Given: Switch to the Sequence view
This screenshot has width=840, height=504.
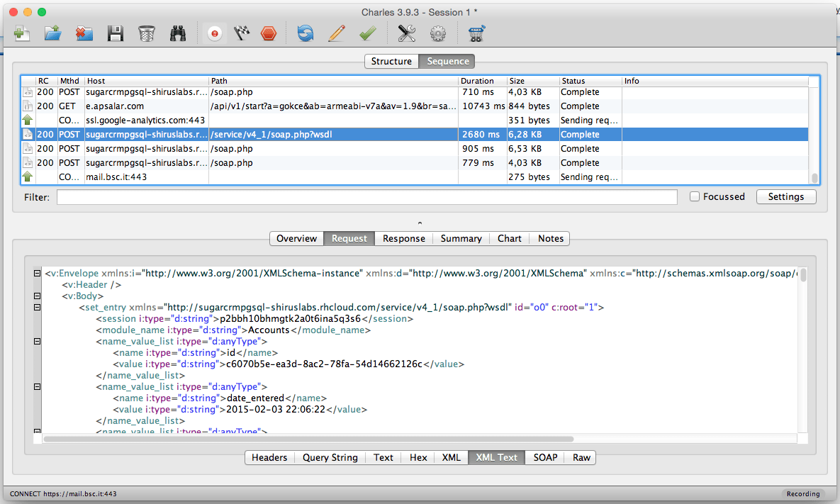Looking at the screenshot, I should (x=447, y=61).
